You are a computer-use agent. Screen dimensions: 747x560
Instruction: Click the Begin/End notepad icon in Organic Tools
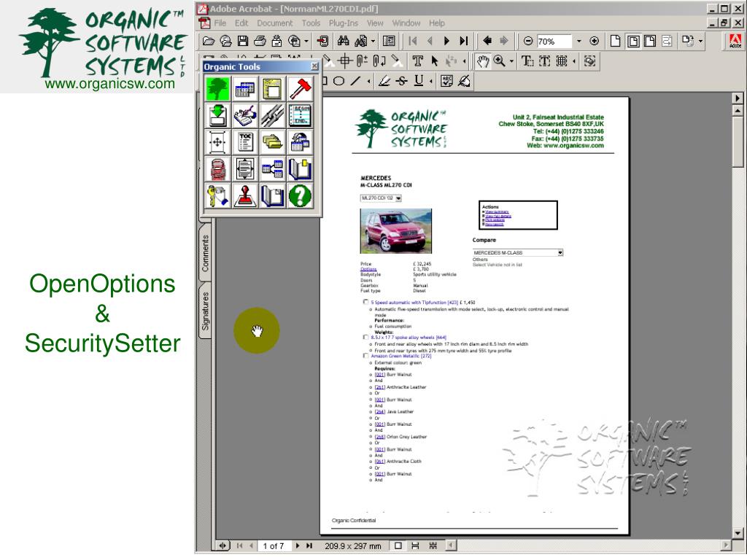[300, 115]
